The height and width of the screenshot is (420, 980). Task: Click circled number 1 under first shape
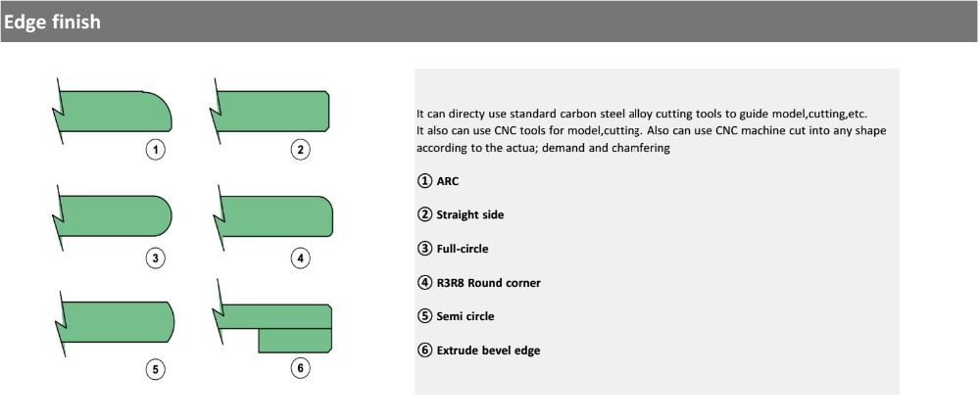(156, 151)
